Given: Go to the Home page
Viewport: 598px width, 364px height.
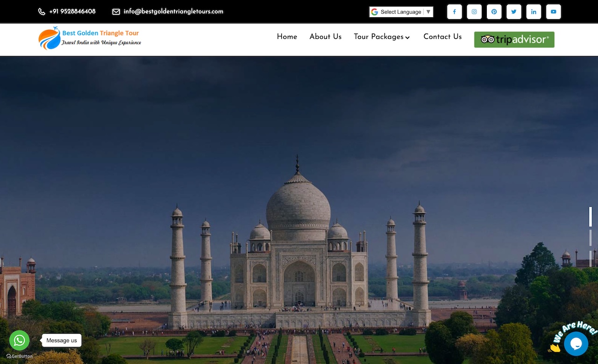Looking at the screenshot, I should (x=287, y=37).
